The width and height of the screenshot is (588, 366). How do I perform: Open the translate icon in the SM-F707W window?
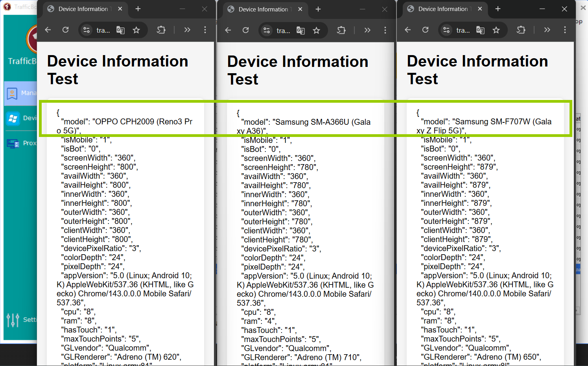pos(480,30)
